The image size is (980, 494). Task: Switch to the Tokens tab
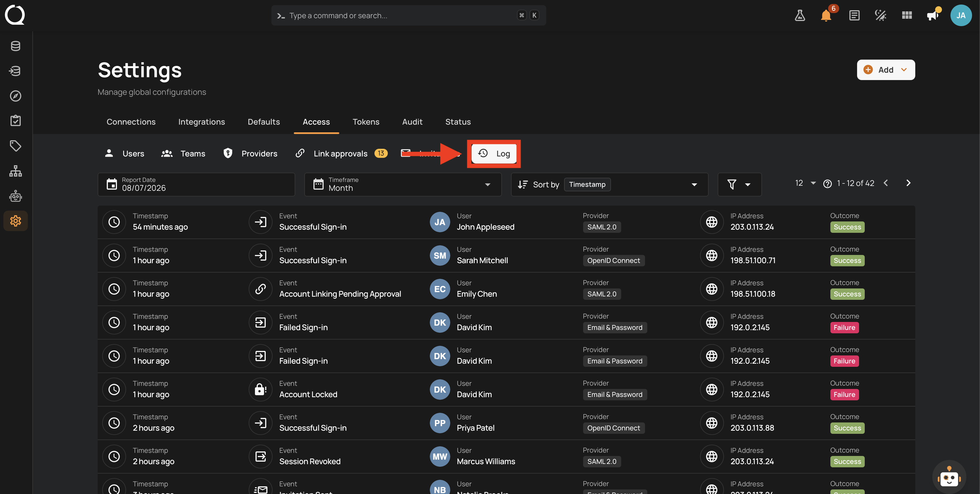[x=366, y=122]
